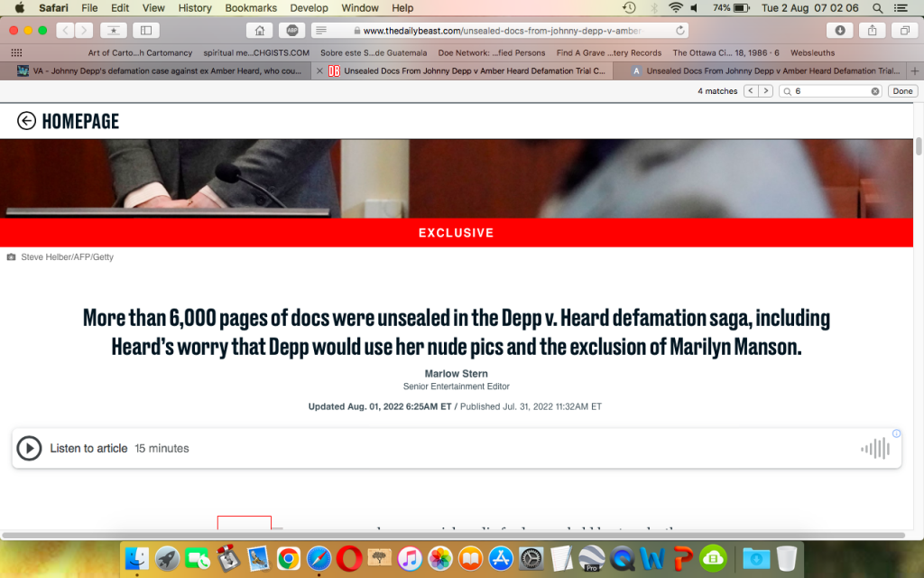Screen dimensions: 924x578
Task: Click the HOMEPAGE back link
Action: (x=69, y=121)
